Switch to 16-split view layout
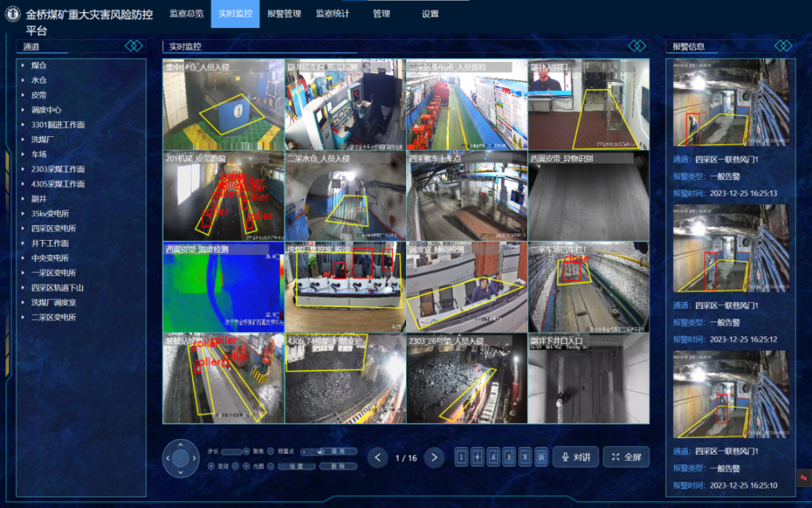 point(541,458)
